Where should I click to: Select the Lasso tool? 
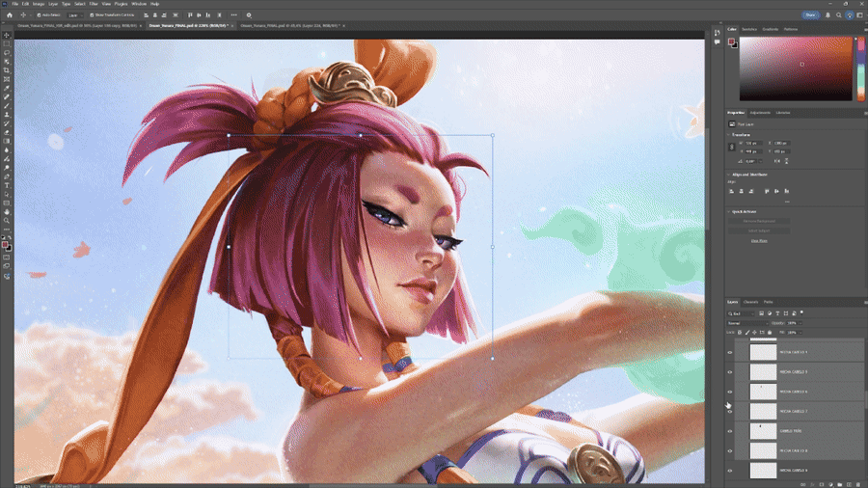7,53
